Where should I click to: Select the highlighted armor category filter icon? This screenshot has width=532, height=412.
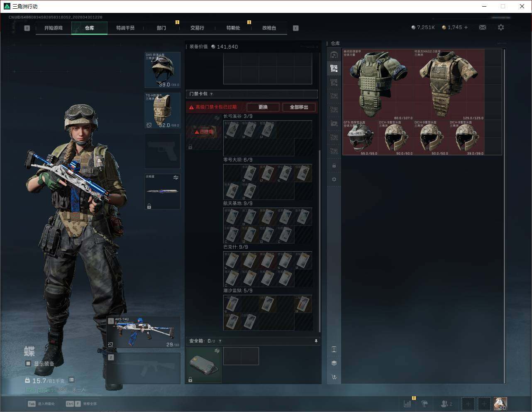[x=334, y=69]
